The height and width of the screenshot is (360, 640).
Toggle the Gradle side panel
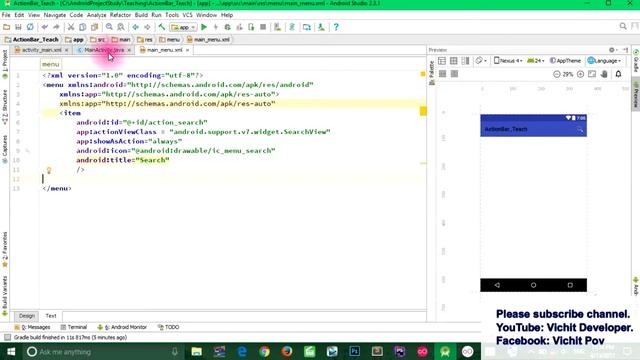[x=636, y=61]
